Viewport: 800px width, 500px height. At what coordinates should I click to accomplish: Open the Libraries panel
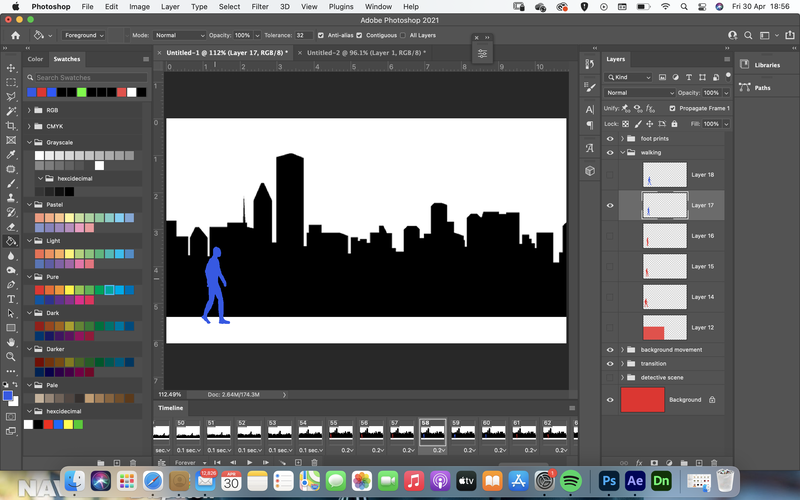coord(762,65)
